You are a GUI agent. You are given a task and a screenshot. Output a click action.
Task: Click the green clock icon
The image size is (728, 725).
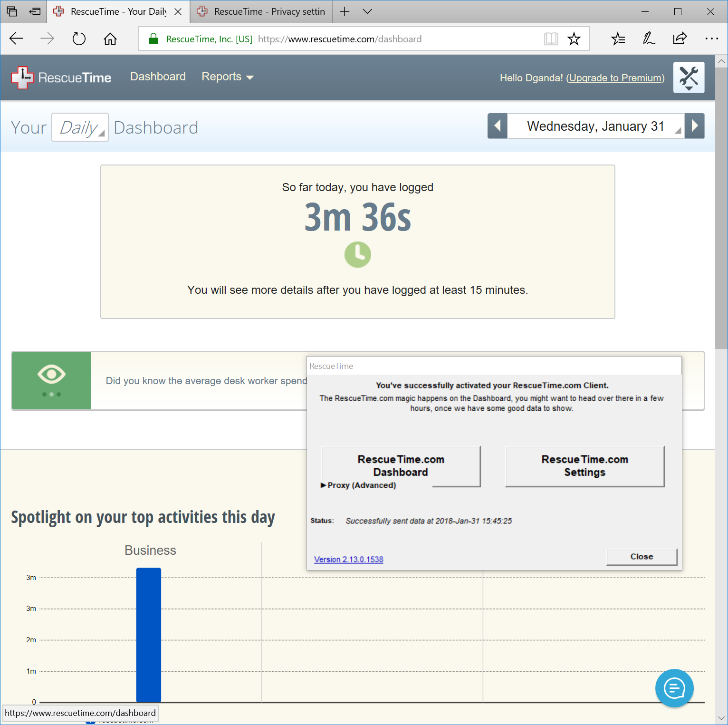tap(358, 254)
